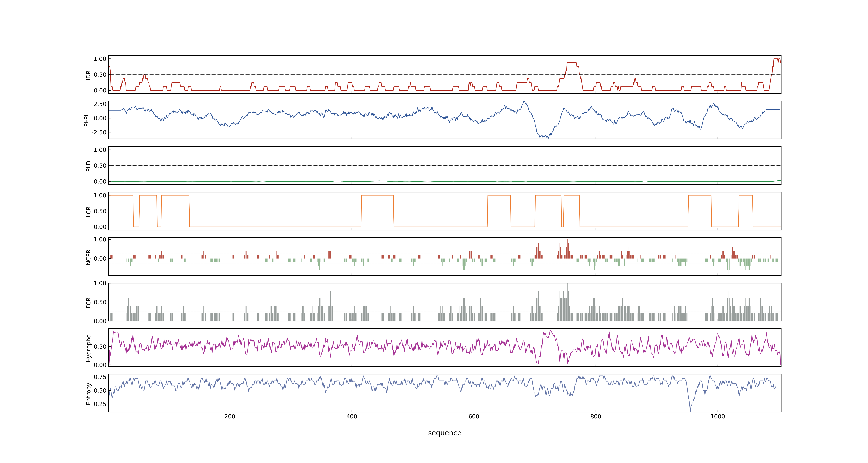Click the PLD y-axis label
The width and height of the screenshot is (868, 463).
coord(88,166)
